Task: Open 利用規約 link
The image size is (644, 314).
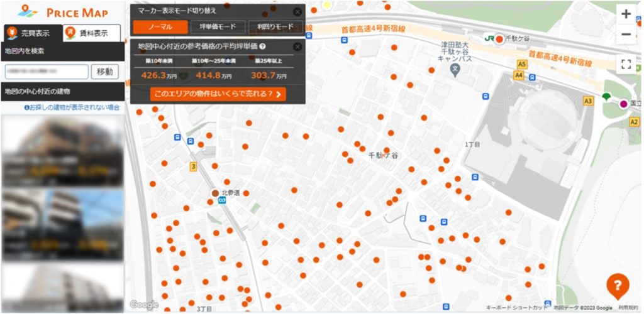Action: click(628, 308)
